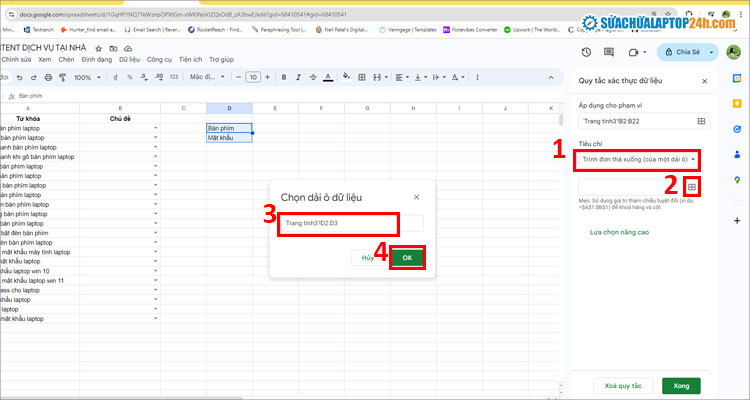
Task: Format as percent with % icon
Action: [x=130, y=77]
